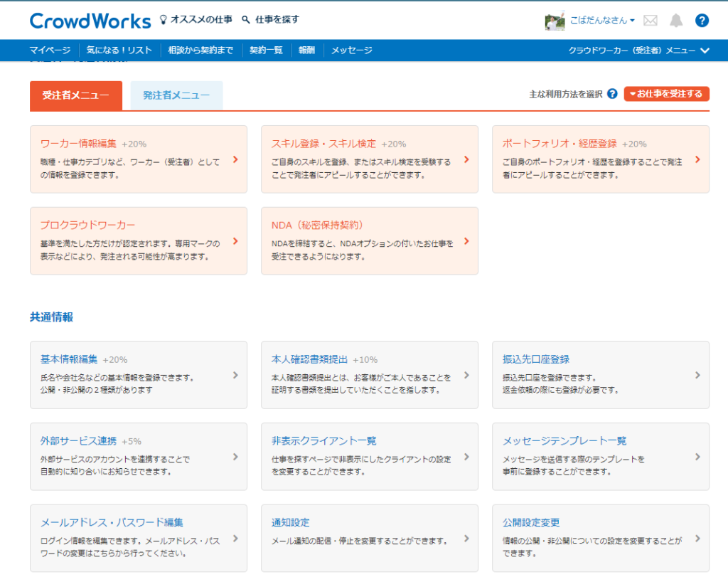Click the search icon beside 仕事を探す
Image resolution: width=728 pixels, height=577 pixels.
pos(245,21)
